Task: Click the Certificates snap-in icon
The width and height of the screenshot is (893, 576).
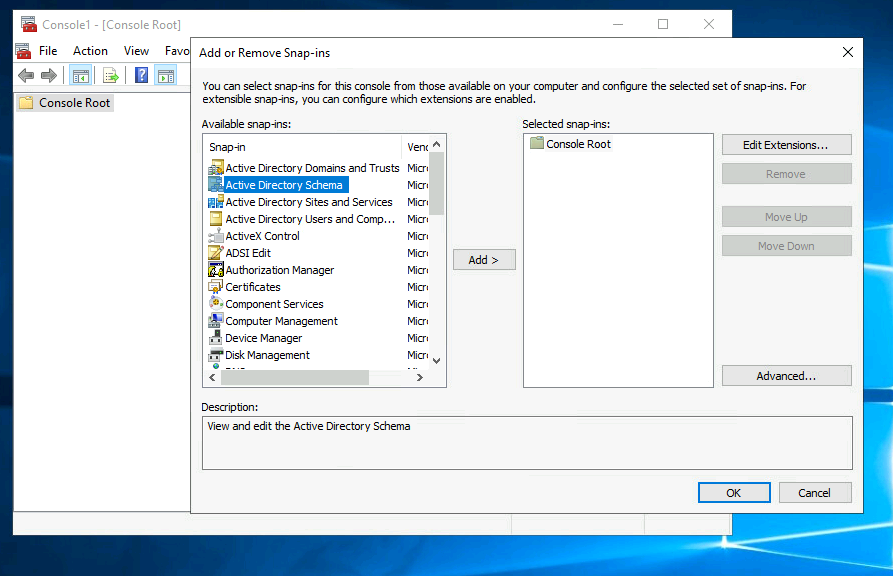Action: (x=216, y=287)
